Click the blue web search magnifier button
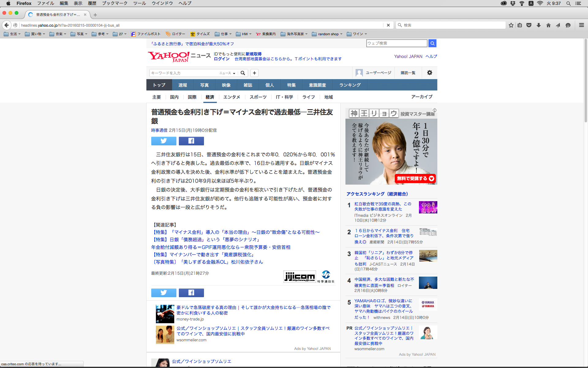 432,43
